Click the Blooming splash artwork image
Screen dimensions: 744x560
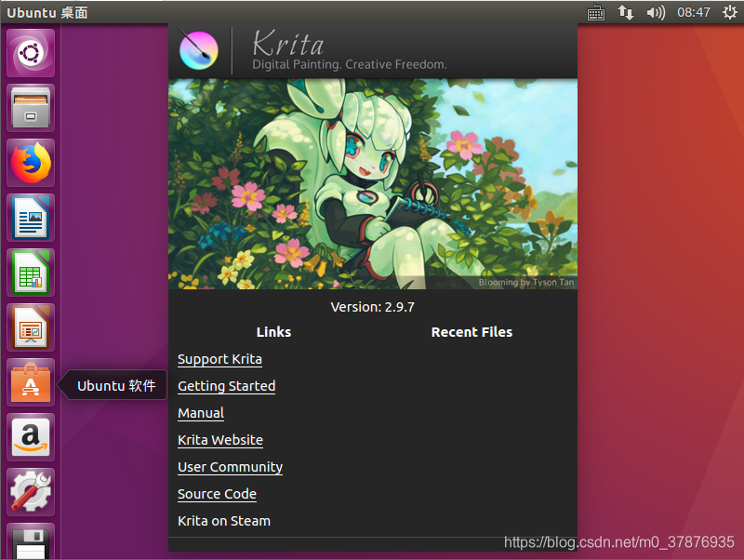coord(373,184)
